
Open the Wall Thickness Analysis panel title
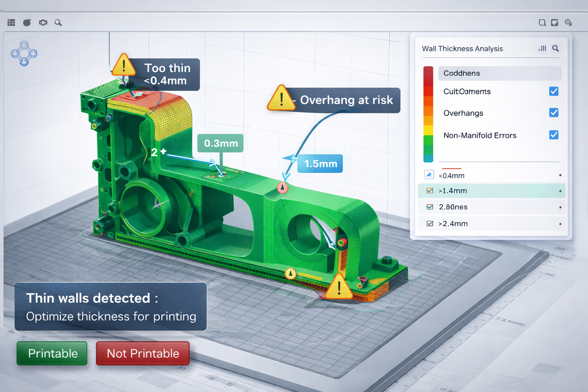462,49
